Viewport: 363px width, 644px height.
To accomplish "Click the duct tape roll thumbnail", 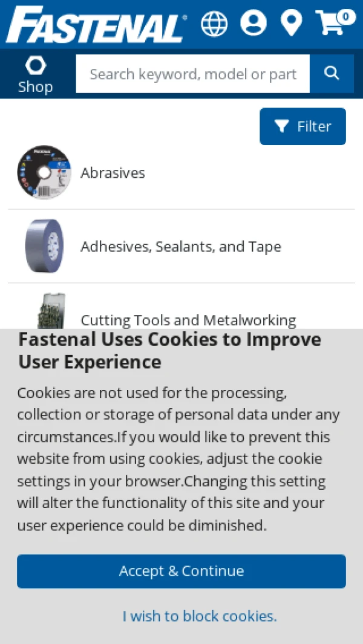I will 44,246.
